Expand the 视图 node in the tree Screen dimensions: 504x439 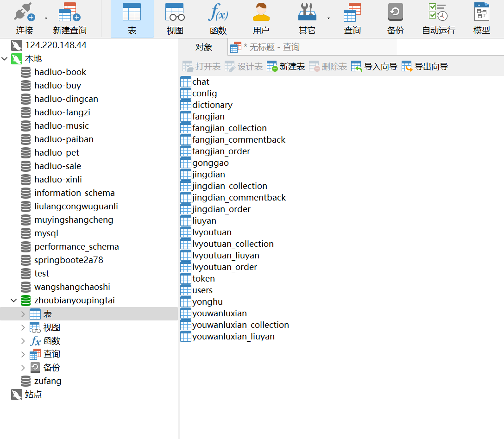click(23, 327)
